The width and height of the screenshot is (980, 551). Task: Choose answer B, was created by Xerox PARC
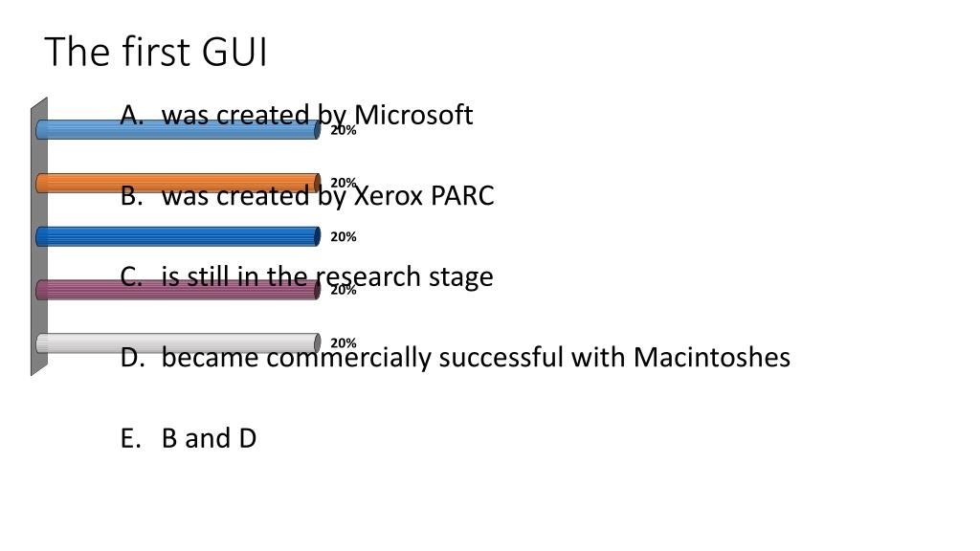tap(307, 195)
